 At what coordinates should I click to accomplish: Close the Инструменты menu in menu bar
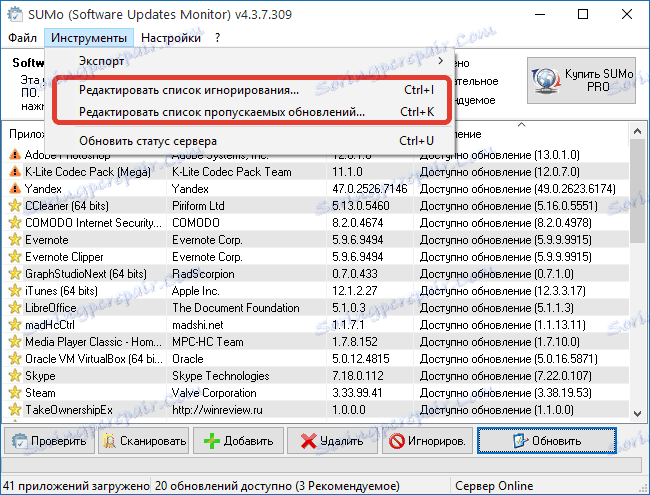point(89,38)
